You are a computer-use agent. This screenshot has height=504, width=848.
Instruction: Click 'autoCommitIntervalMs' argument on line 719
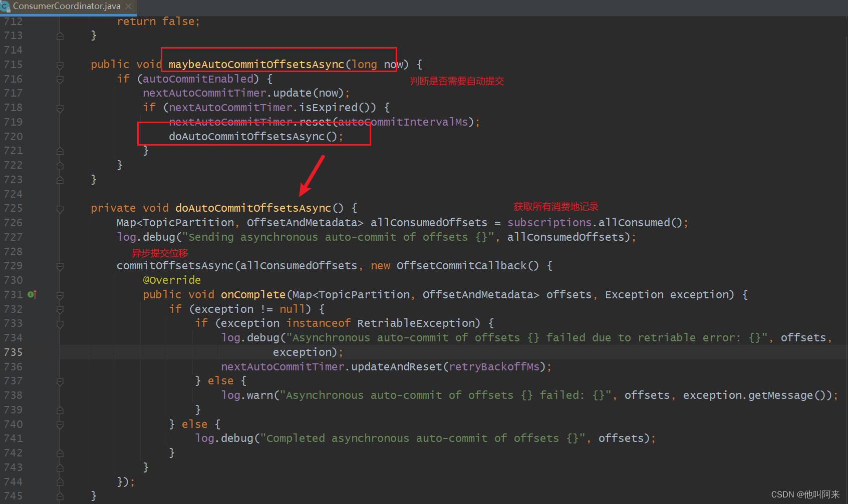point(403,122)
